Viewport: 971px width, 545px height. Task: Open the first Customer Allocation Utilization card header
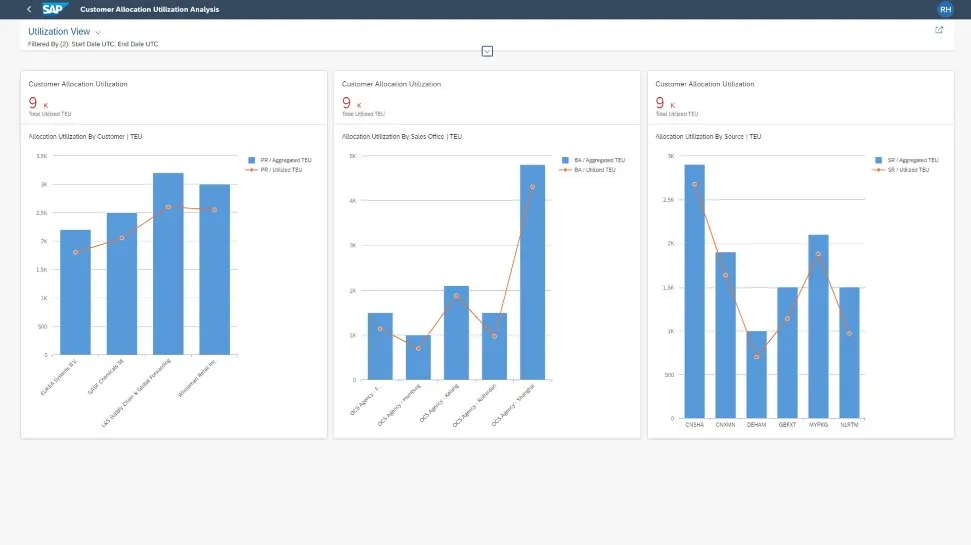[x=78, y=84]
